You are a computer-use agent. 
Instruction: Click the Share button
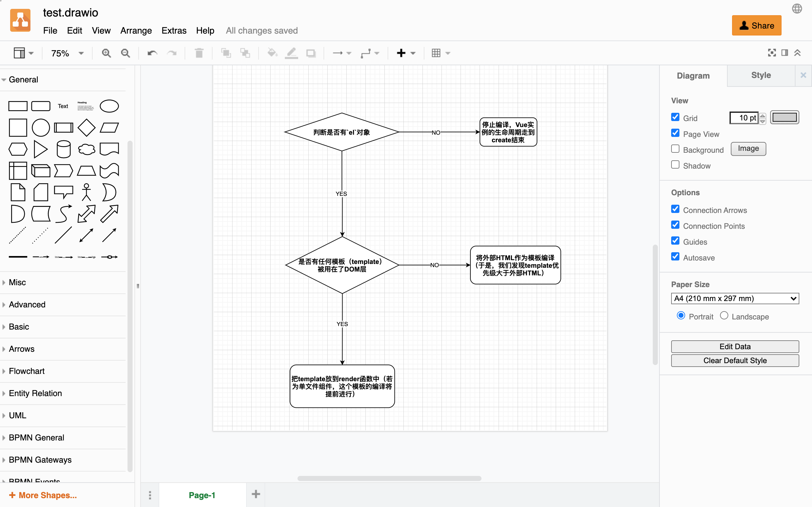(756, 25)
